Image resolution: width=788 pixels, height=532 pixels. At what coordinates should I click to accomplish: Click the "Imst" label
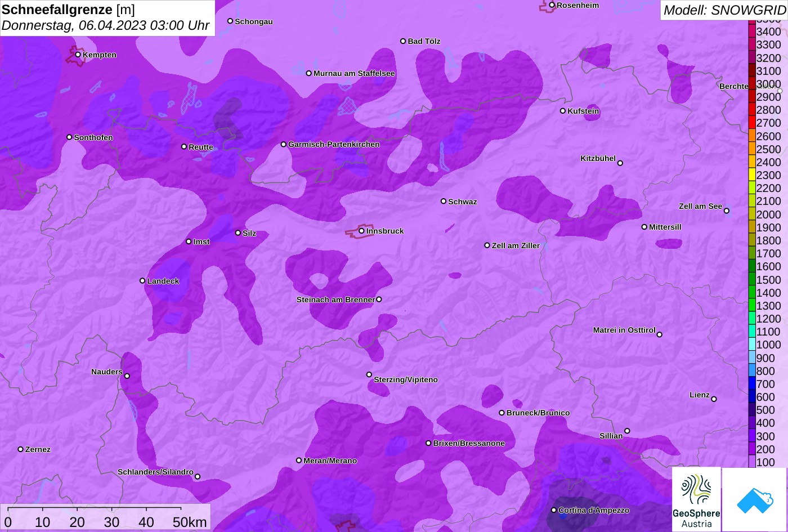(x=202, y=242)
